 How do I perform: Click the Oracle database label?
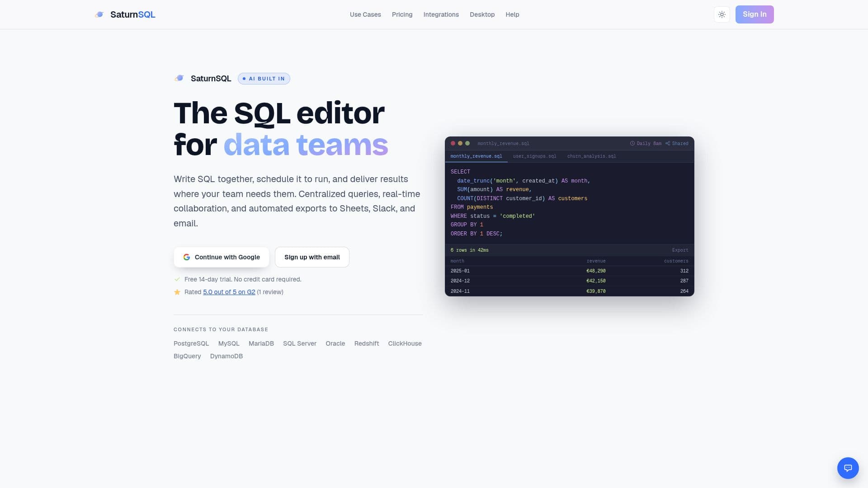coord(335,343)
